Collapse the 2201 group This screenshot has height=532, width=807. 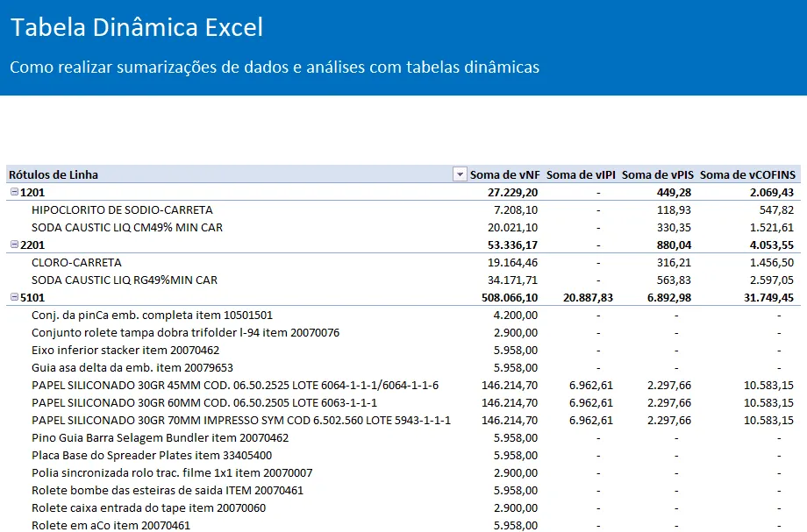14,245
